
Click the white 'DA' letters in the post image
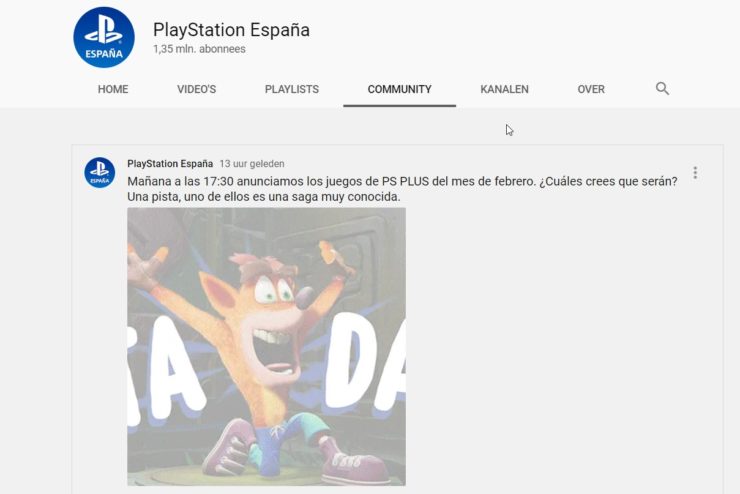coord(366,361)
